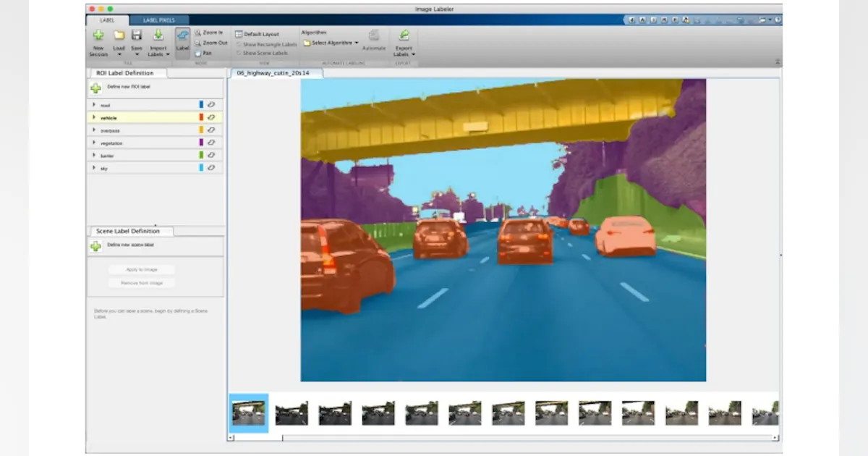
Task: Open the Export Labels dropdown arrow
Action: tap(414, 54)
